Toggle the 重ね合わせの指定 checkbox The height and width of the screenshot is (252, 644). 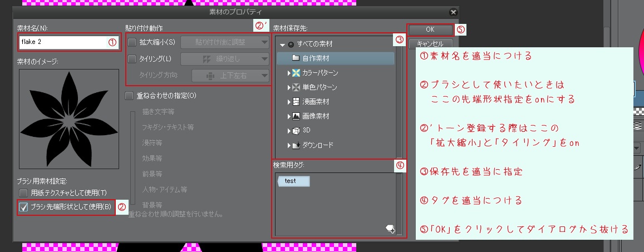click(129, 96)
